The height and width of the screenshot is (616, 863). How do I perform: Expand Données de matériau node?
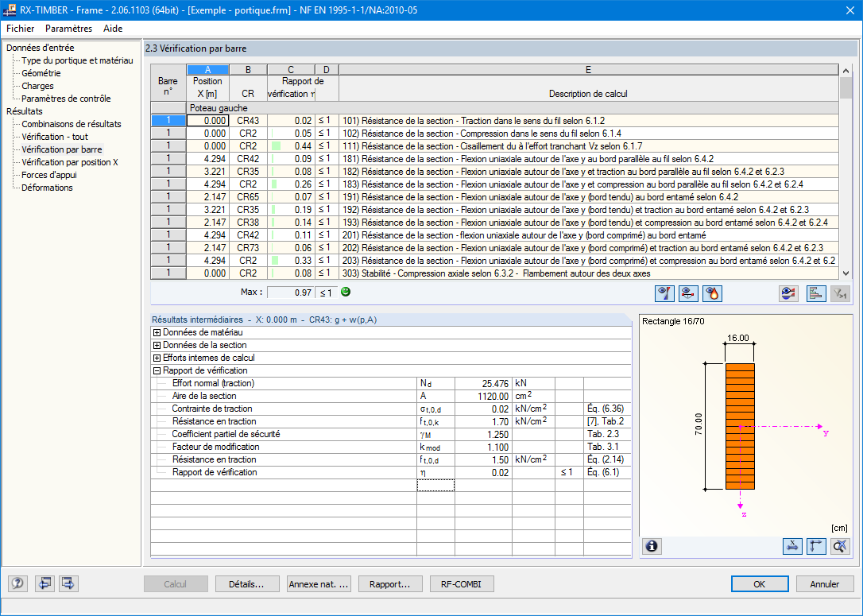tap(157, 332)
